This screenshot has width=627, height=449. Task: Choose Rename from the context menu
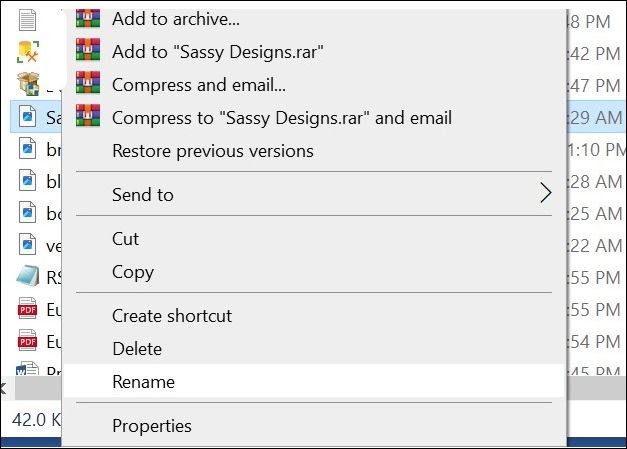143,381
